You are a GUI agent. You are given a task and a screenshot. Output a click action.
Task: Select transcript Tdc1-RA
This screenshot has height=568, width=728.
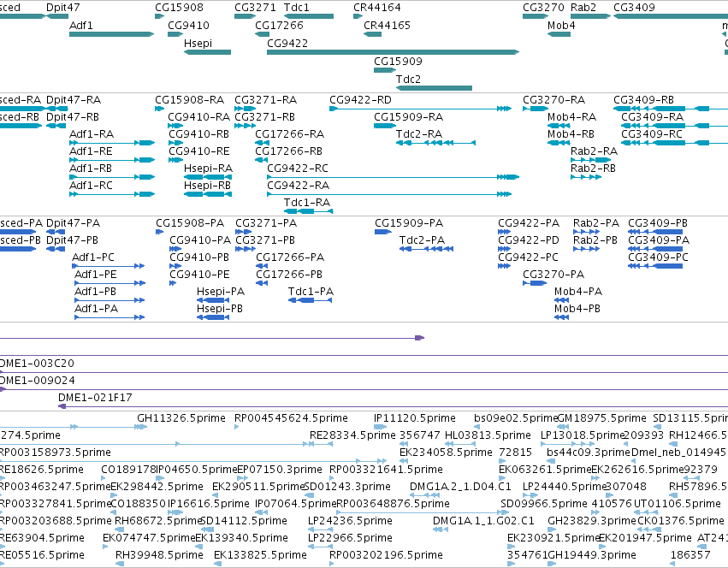tap(308, 211)
